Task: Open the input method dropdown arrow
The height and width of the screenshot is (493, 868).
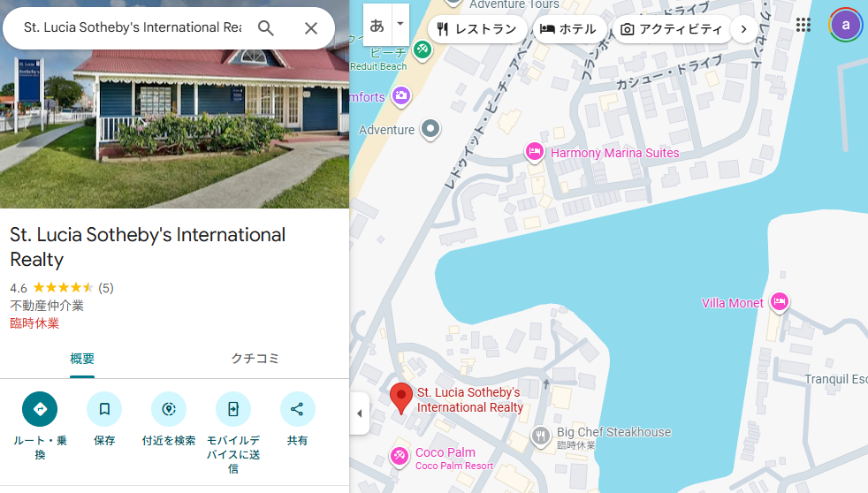Action: (400, 24)
